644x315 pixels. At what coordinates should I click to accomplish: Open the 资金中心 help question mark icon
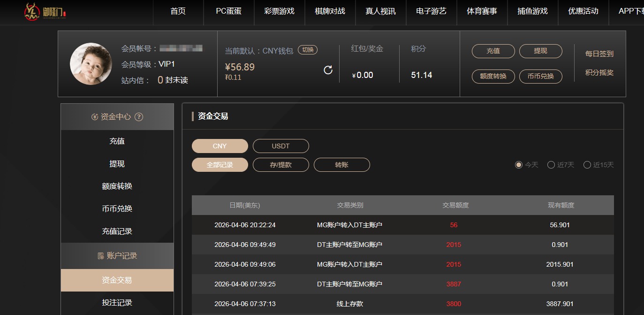tap(139, 116)
